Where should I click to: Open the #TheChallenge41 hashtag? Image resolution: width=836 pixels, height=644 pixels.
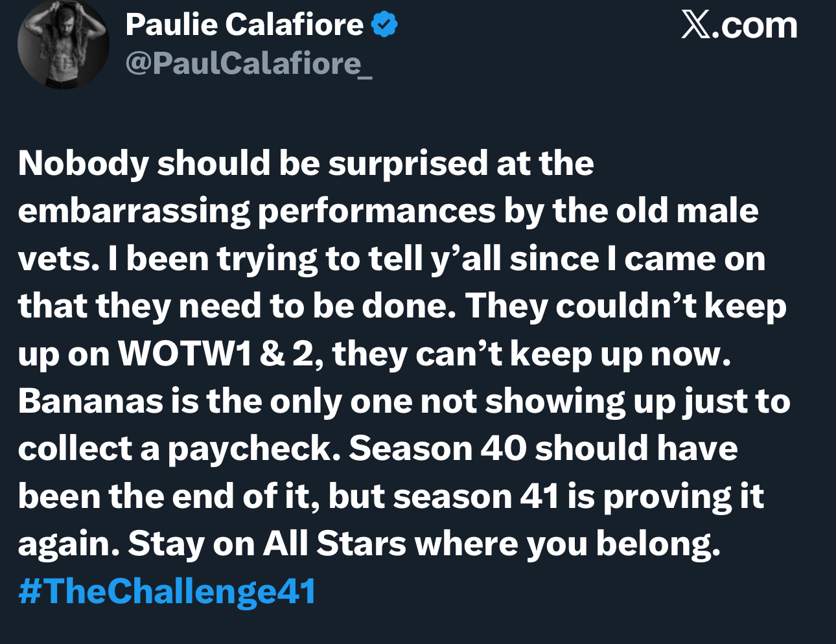[167, 592]
